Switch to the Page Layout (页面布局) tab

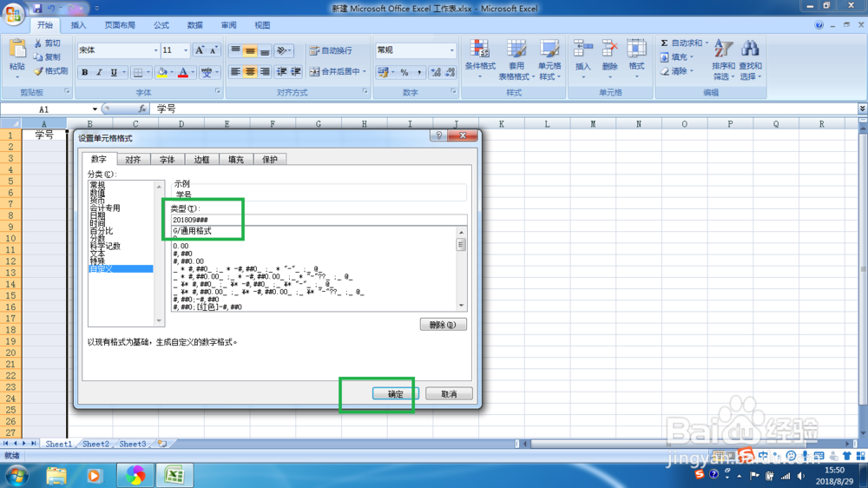(120, 25)
